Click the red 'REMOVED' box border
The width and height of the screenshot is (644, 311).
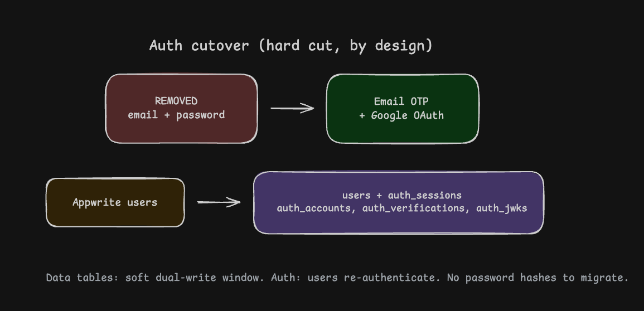pos(182,74)
